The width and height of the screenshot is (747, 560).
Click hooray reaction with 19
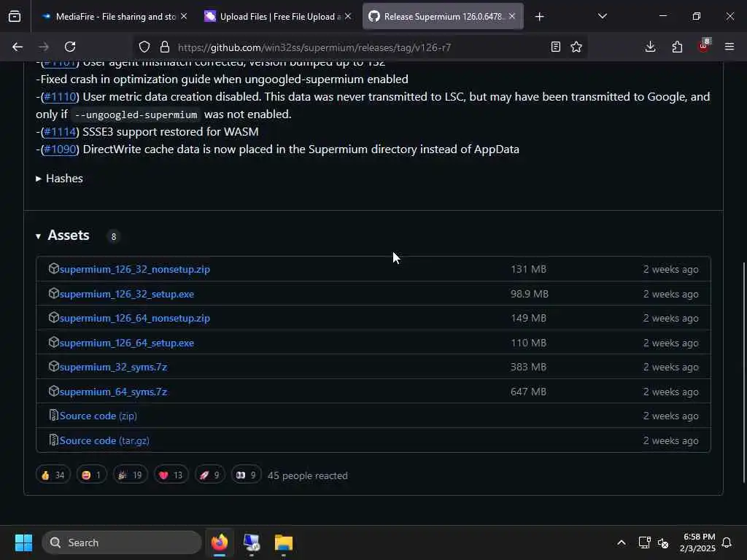130,475
